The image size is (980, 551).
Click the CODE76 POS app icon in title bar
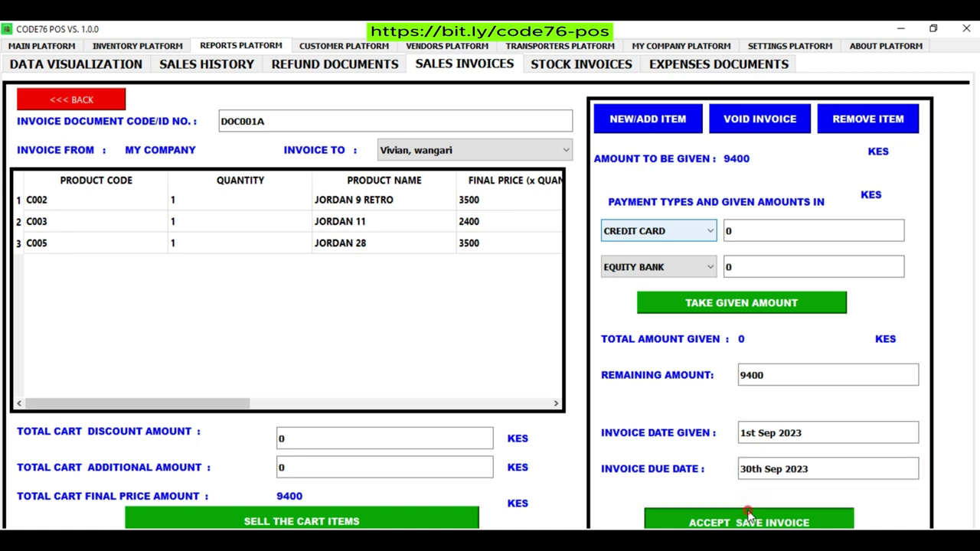tap(7, 29)
